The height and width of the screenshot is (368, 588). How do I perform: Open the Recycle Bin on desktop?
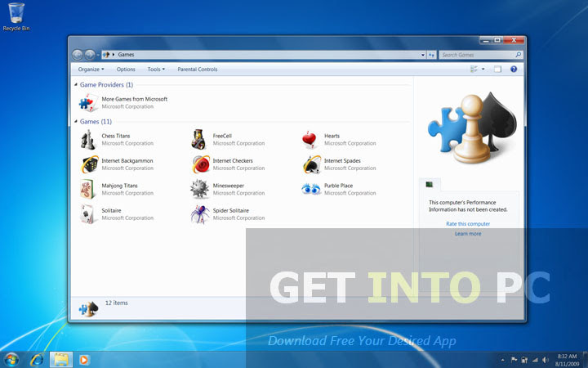16,17
